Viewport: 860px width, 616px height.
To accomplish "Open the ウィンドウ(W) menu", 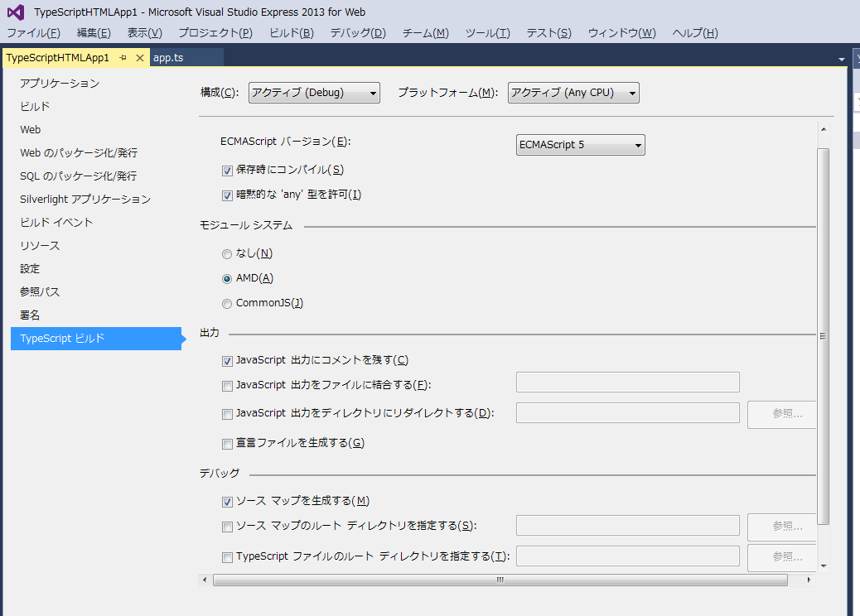I will [x=622, y=33].
